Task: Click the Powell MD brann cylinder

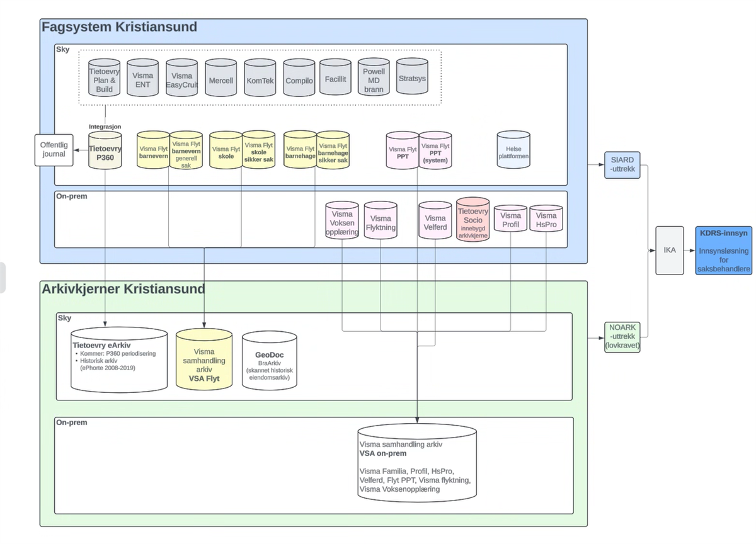Action: (x=374, y=78)
